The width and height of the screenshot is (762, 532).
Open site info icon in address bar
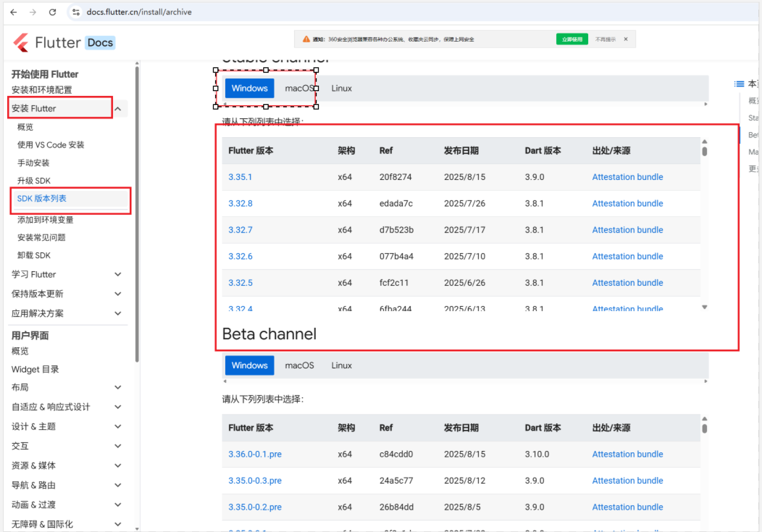point(75,12)
